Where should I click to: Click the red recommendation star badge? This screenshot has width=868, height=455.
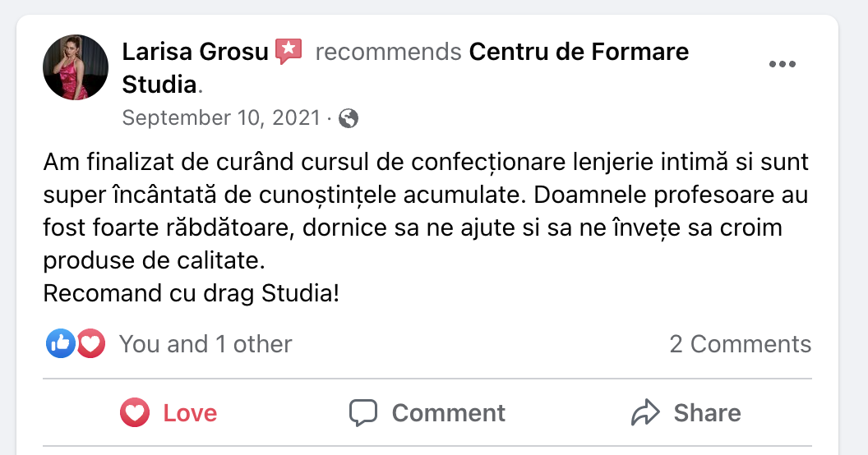click(289, 52)
